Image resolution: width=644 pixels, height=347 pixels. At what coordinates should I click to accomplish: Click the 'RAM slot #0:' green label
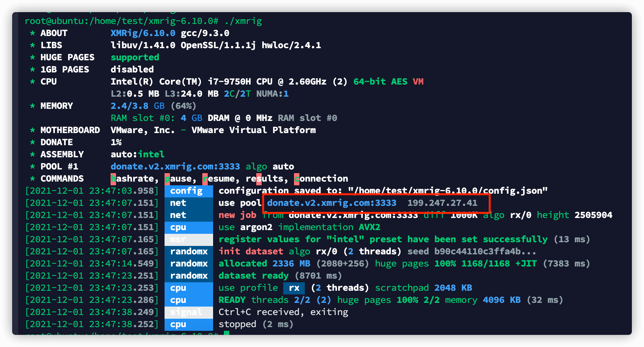point(143,118)
